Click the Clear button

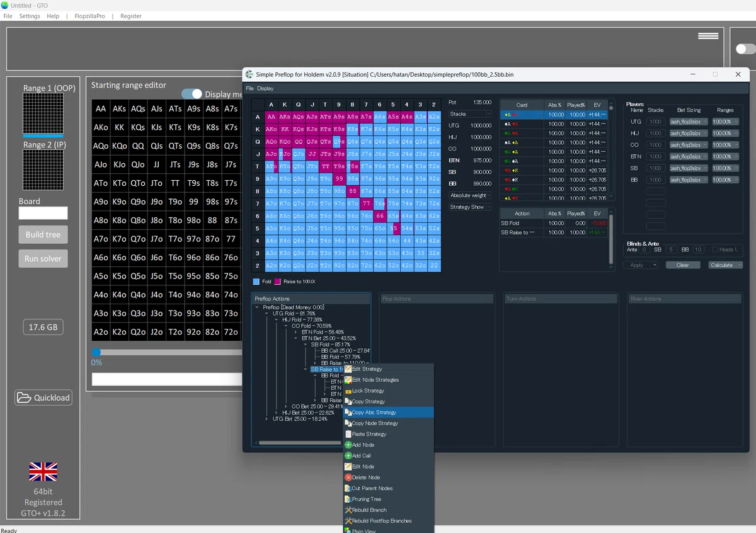pos(683,265)
